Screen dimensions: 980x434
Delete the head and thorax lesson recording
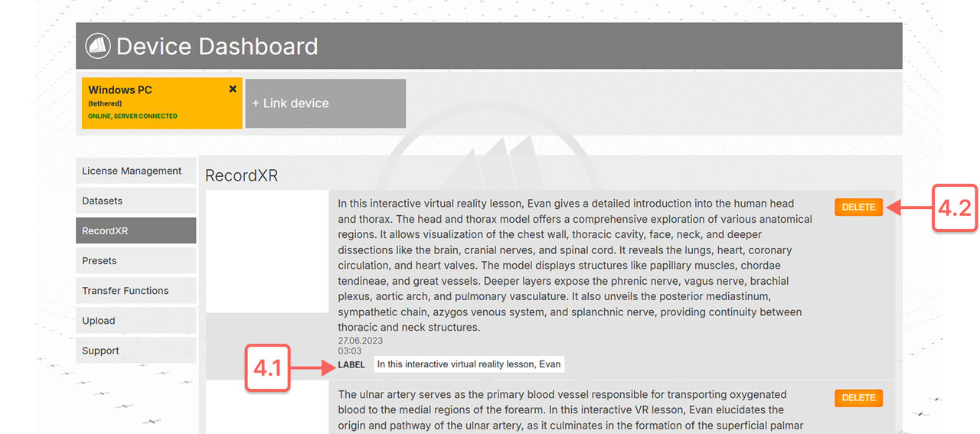(x=858, y=207)
